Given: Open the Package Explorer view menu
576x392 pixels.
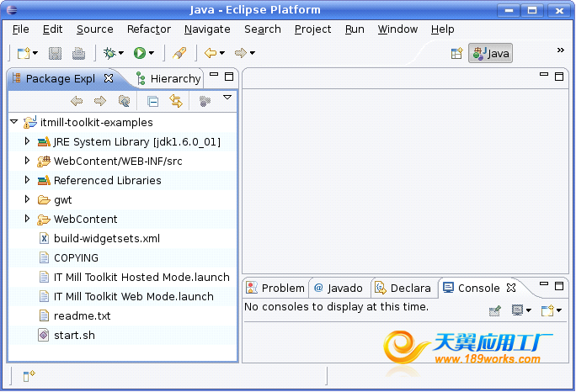Looking at the screenshot, I should [x=227, y=98].
